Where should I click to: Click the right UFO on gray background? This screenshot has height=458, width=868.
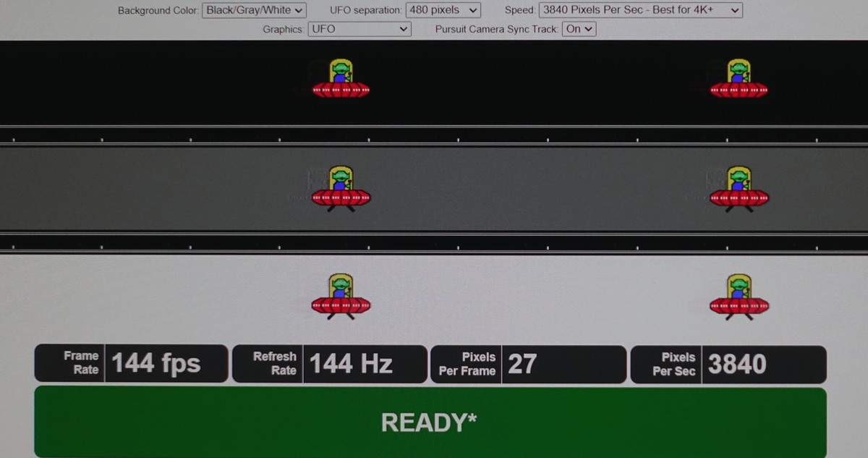(739, 189)
